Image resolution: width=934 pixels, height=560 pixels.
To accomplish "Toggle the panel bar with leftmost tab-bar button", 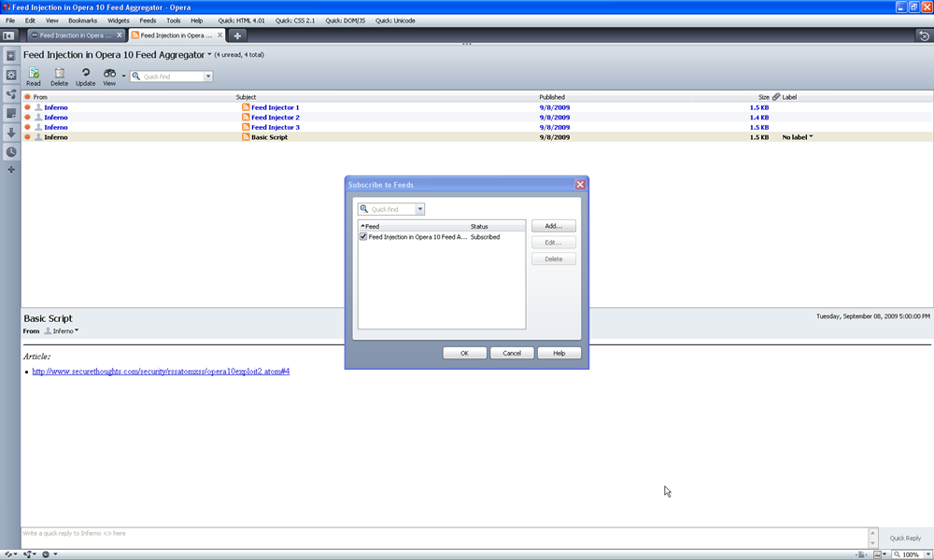I will 8,35.
